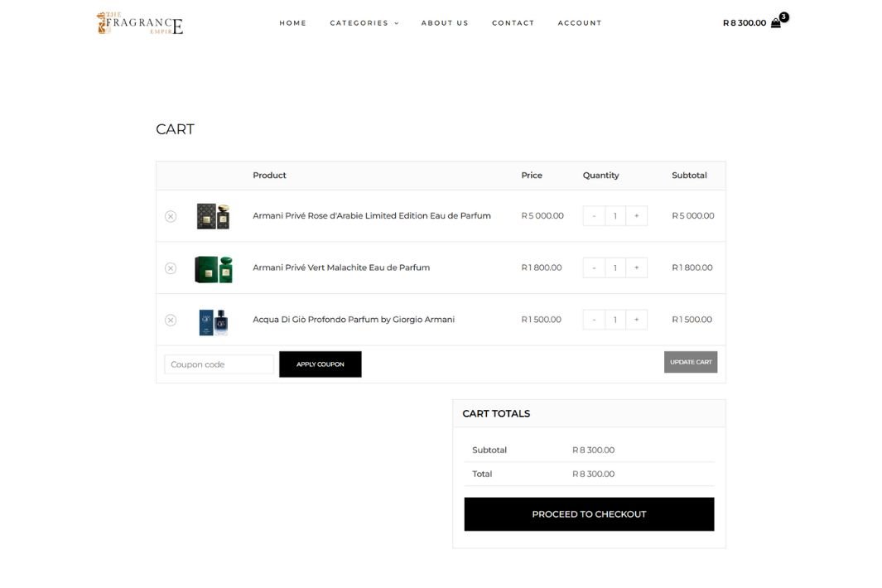The width and height of the screenshot is (882, 588).
Task: Click the Apply Coupon button
Action: (x=320, y=364)
